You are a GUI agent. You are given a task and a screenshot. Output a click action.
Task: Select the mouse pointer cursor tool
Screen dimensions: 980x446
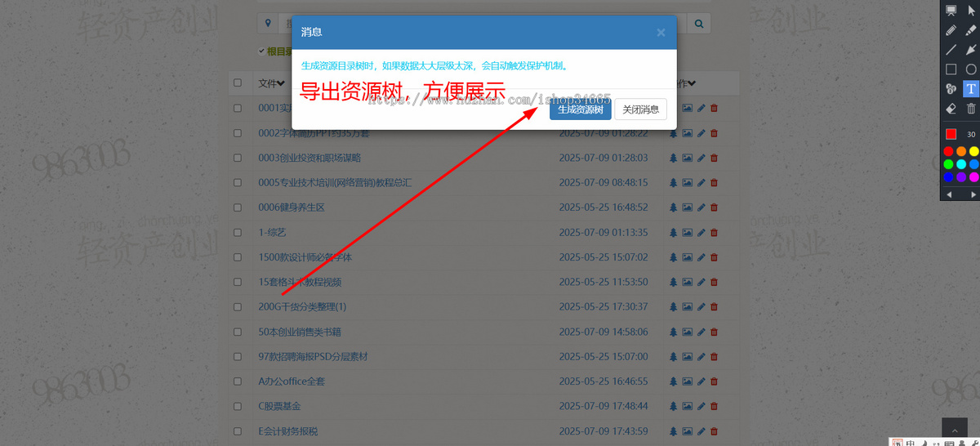[x=971, y=11]
